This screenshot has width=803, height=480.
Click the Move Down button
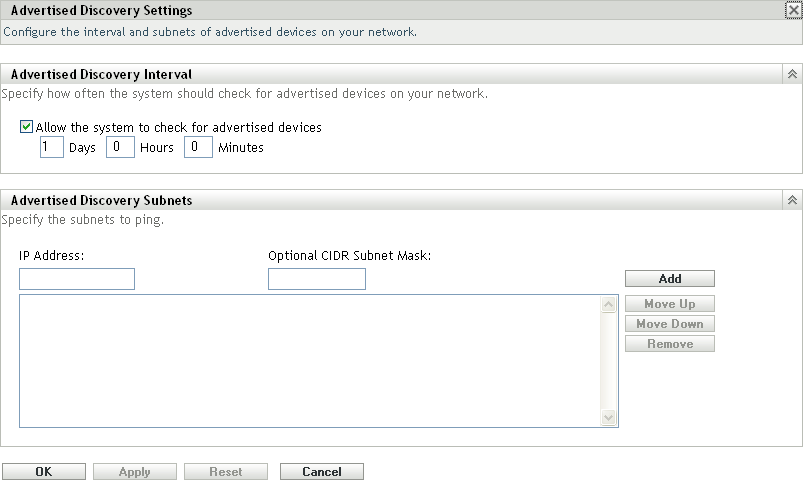coord(670,324)
